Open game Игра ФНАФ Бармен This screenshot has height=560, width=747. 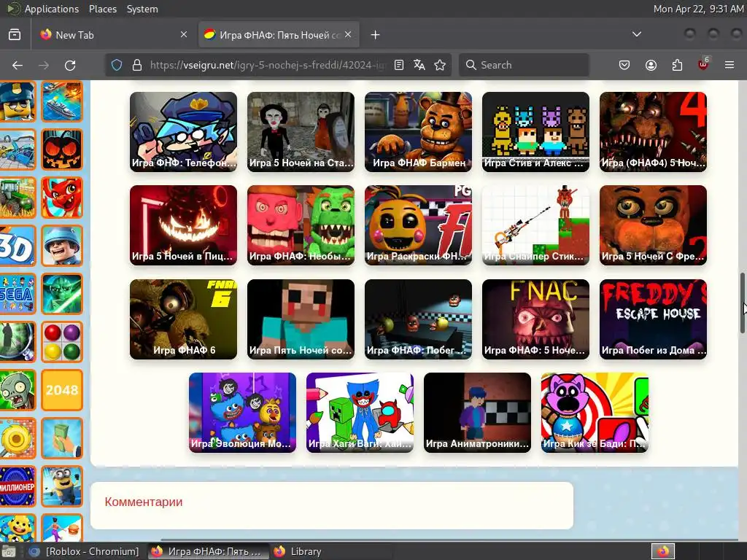(x=418, y=132)
